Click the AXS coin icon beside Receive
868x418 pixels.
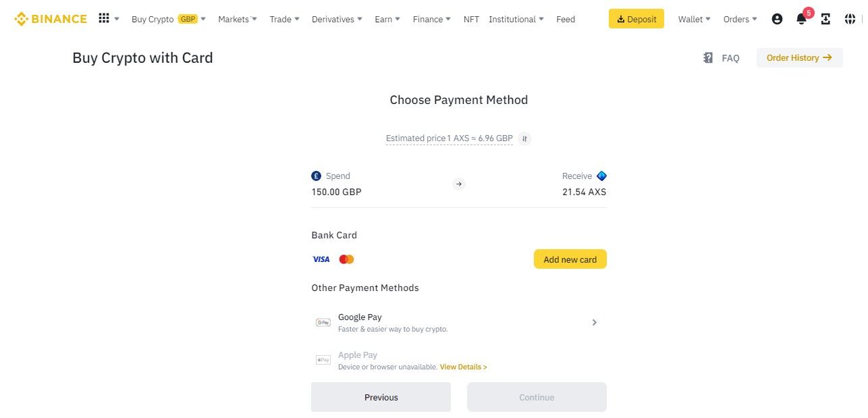click(601, 176)
